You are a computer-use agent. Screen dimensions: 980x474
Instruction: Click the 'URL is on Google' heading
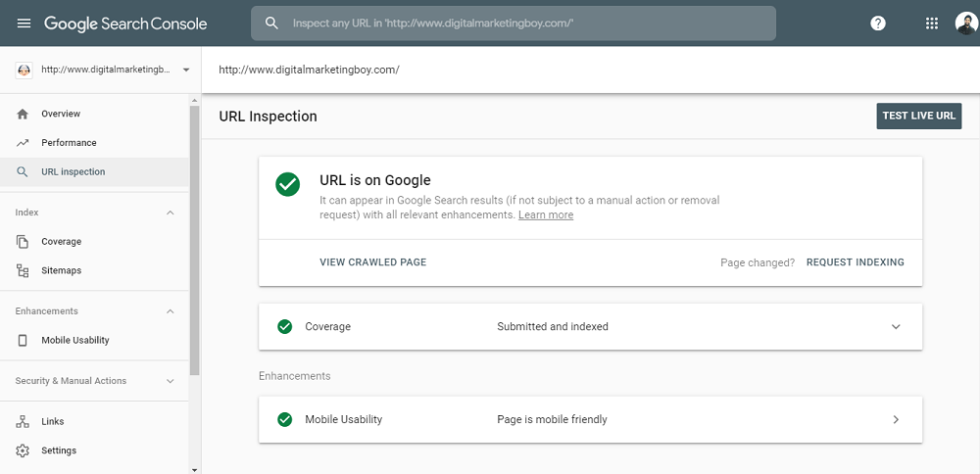375,180
